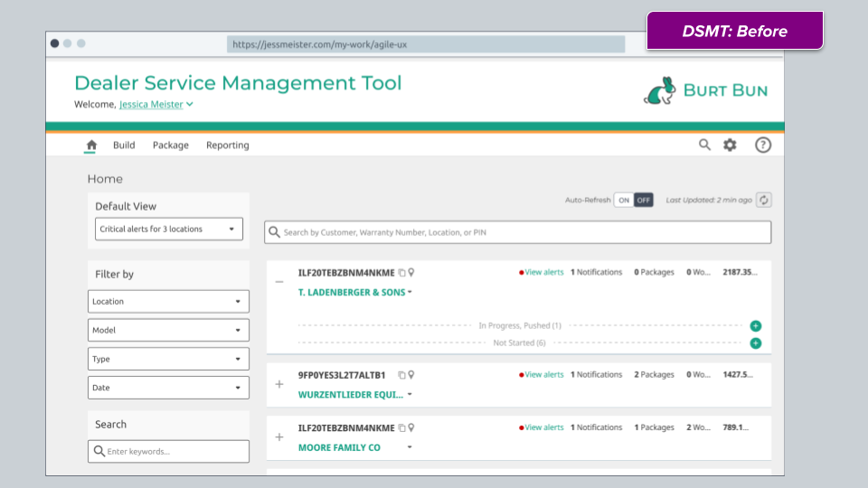Set Auto-Refresh to OFF
This screenshot has width=868, height=488.
click(643, 201)
